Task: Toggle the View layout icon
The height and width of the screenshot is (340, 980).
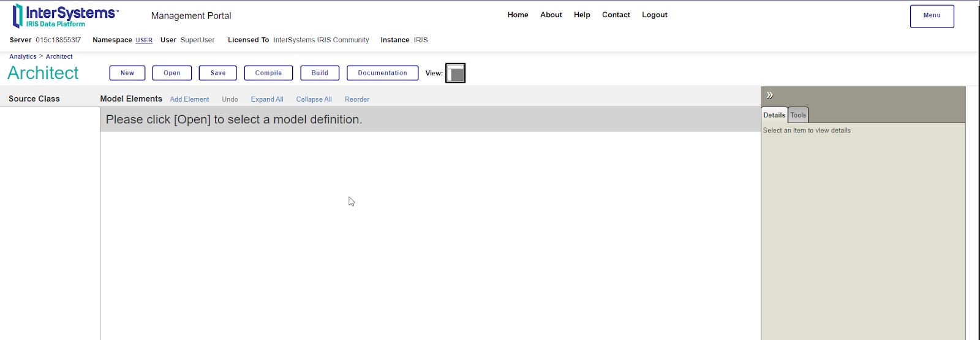Action: coord(455,74)
